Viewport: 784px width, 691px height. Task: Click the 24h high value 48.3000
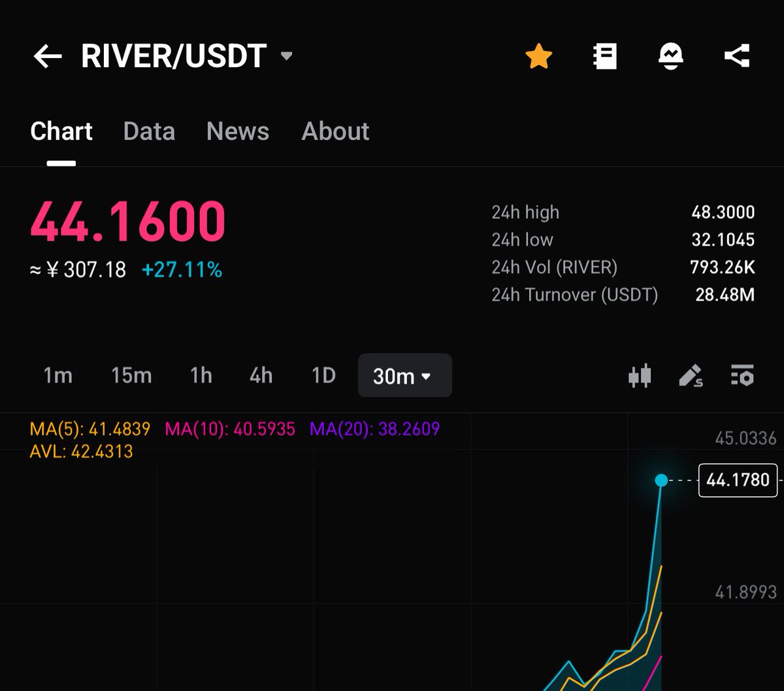pos(723,212)
